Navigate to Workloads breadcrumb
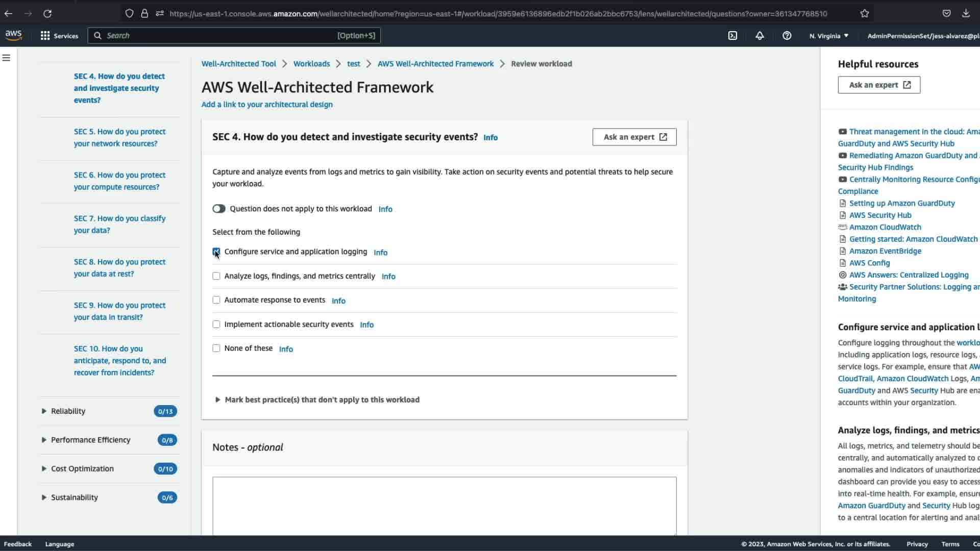The height and width of the screenshot is (551, 980). (x=311, y=64)
